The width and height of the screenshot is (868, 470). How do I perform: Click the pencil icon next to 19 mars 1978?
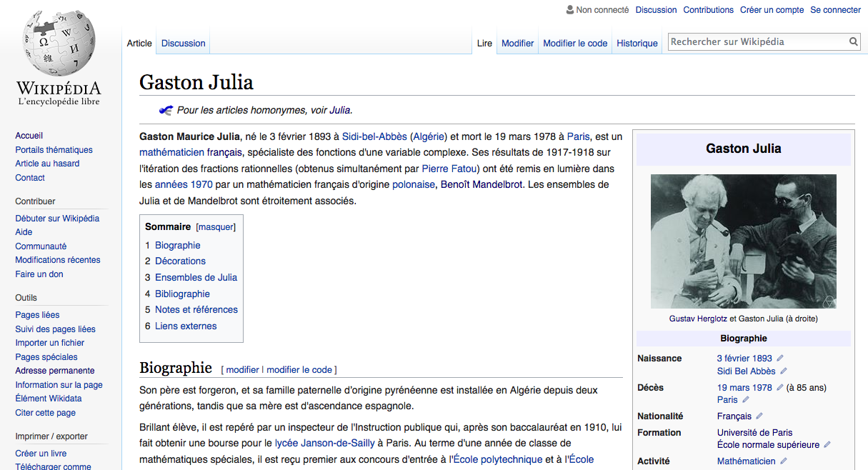[x=780, y=388]
